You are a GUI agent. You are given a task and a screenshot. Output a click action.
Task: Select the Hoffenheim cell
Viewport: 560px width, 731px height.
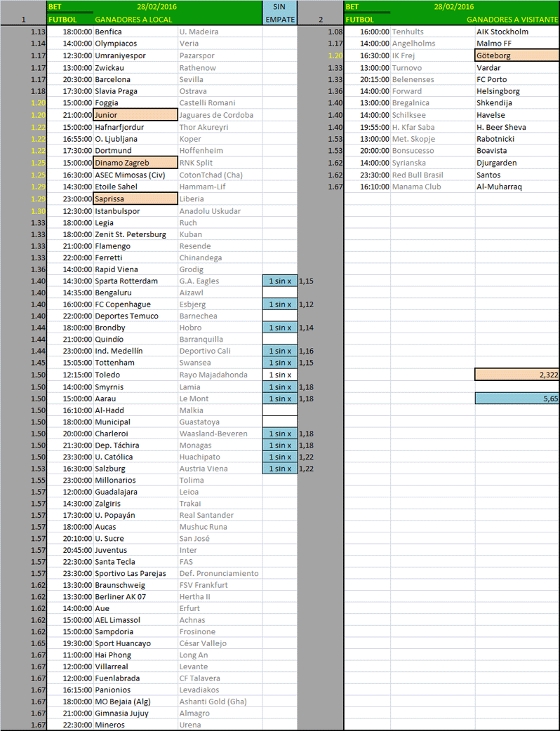tap(220, 151)
